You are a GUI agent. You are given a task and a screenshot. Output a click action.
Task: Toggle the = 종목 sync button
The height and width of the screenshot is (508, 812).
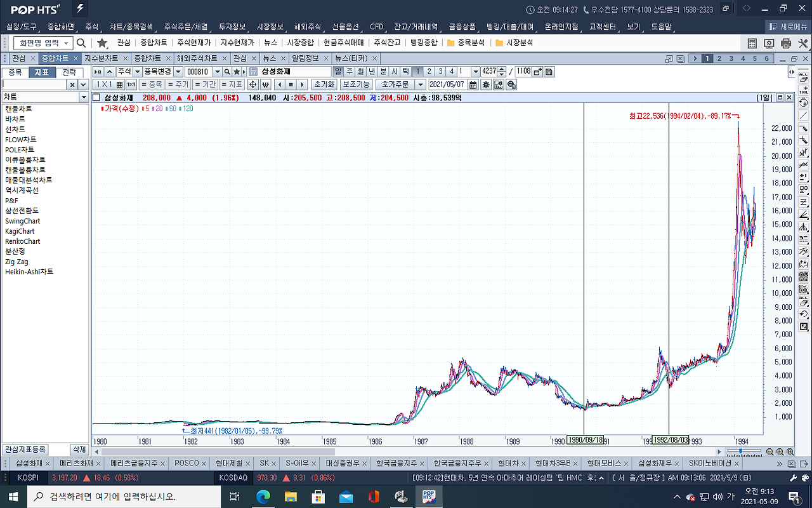[x=152, y=84]
